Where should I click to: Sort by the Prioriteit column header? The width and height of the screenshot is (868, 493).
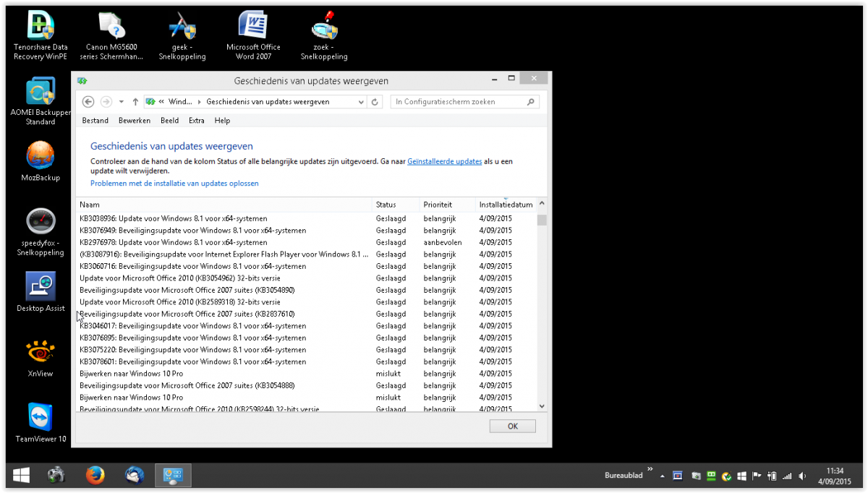click(448, 205)
